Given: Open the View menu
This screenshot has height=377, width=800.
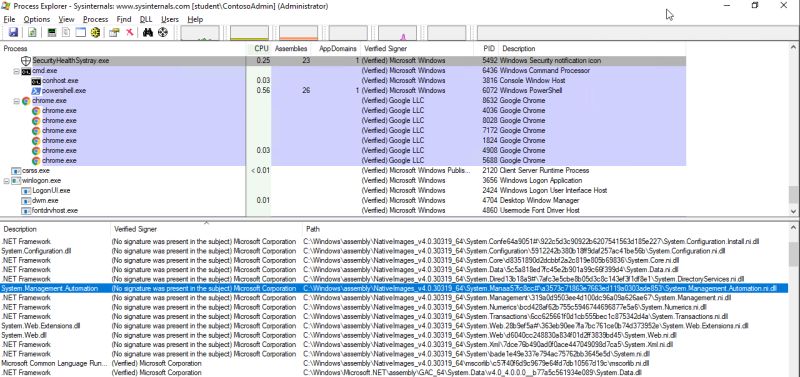Looking at the screenshot, I should 66,19.
